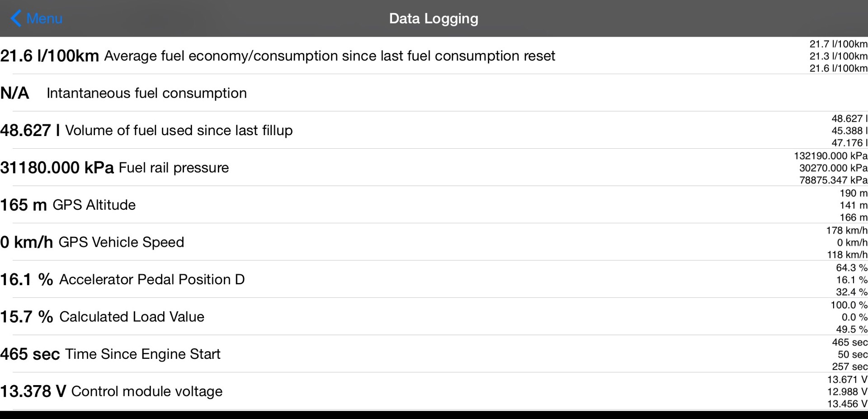Tap the 178 km/h max speed stat
Viewport: 868px width, 419px height.
click(x=846, y=231)
